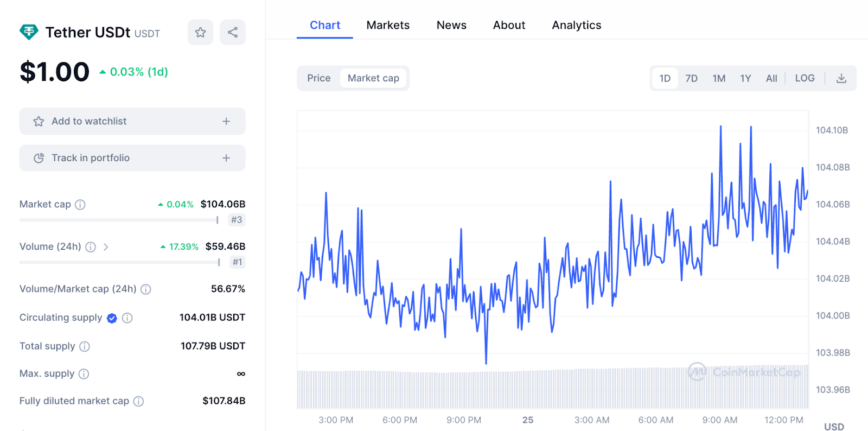Select the All time range
Image resolution: width=868 pixels, height=431 pixels.
coord(771,78)
